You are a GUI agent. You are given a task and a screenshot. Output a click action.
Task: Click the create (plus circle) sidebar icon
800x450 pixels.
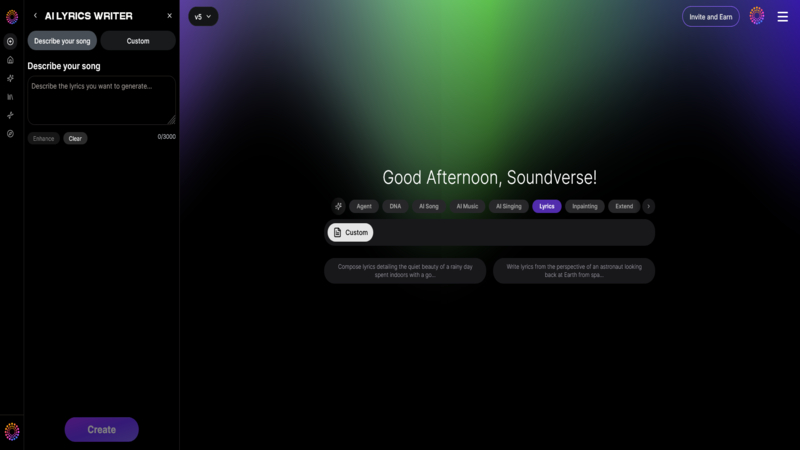[x=10, y=41]
